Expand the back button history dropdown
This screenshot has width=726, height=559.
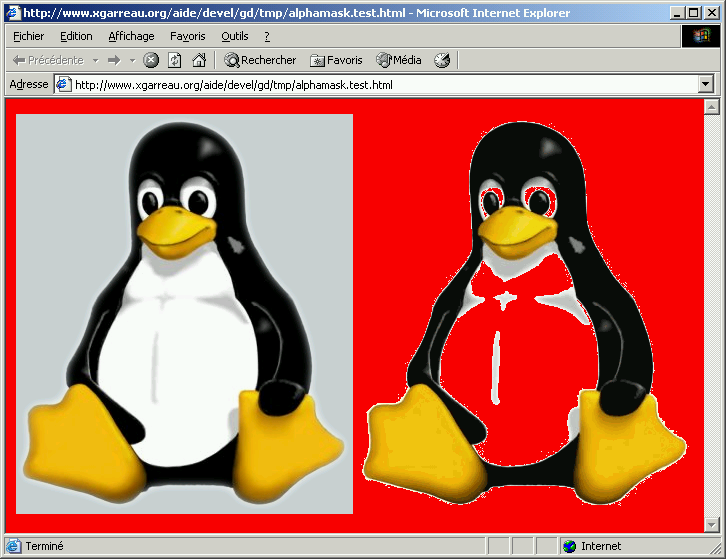coord(95,60)
